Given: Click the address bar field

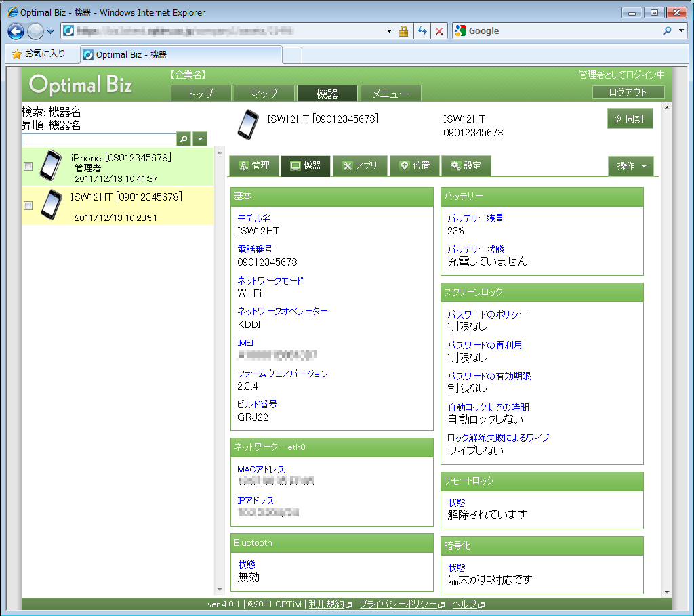Looking at the screenshot, I should coord(226,31).
